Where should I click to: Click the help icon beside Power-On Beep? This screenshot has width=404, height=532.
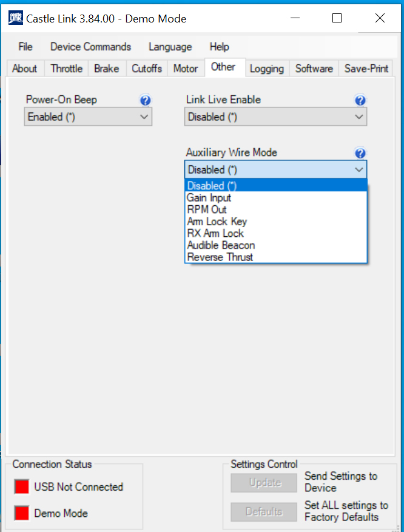[x=145, y=100]
